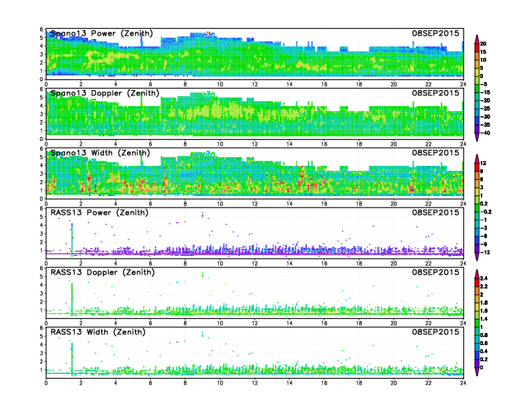Click the '-30' label on the top colorbar
The height and width of the screenshot is (411, 532).
(x=485, y=117)
